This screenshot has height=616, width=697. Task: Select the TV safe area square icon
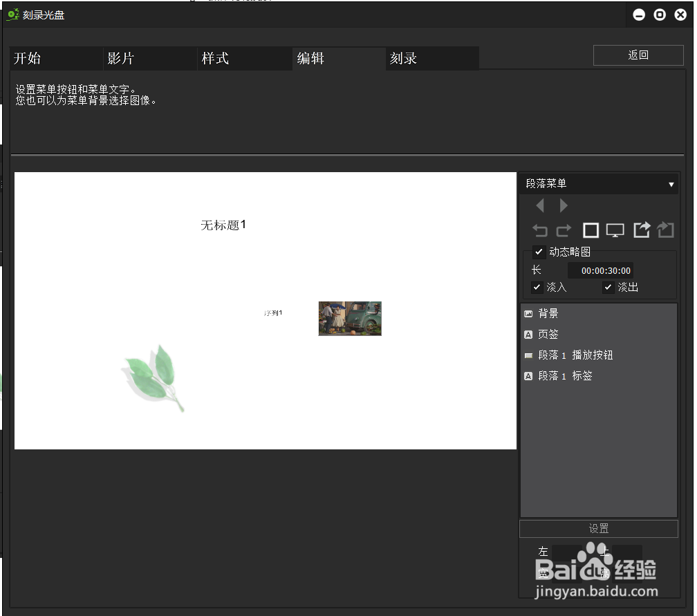(x=591, y=230)
